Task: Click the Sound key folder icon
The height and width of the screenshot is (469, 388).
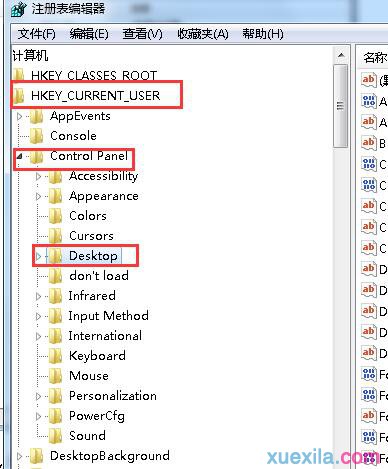Action: point(56,436)
